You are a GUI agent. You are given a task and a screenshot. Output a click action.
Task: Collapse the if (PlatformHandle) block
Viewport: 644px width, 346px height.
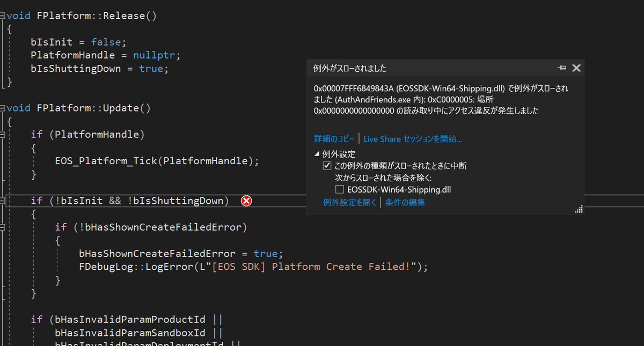click(x=3, y=135)
